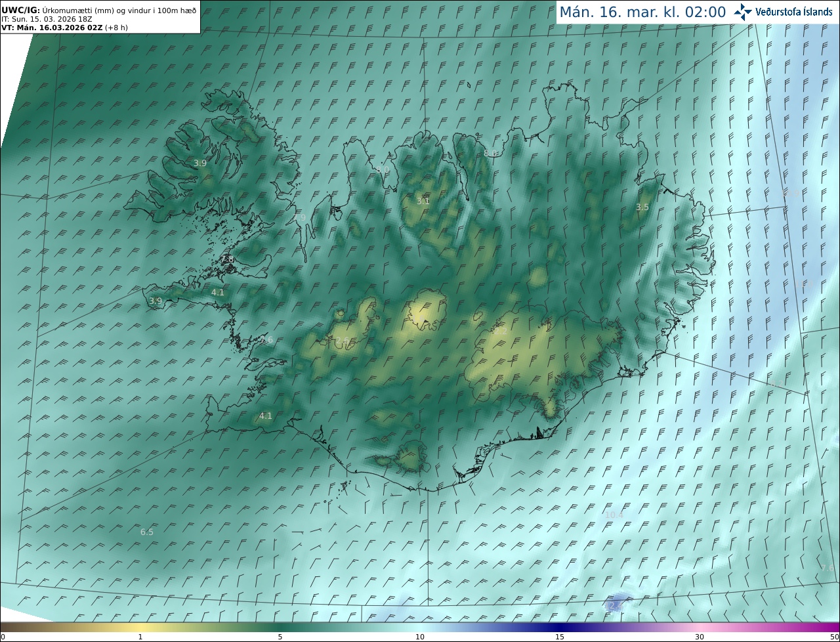Click the Veðurstofa Íslands name text
Viewport: 840px width, 642px height.
(x=794, y=12)
